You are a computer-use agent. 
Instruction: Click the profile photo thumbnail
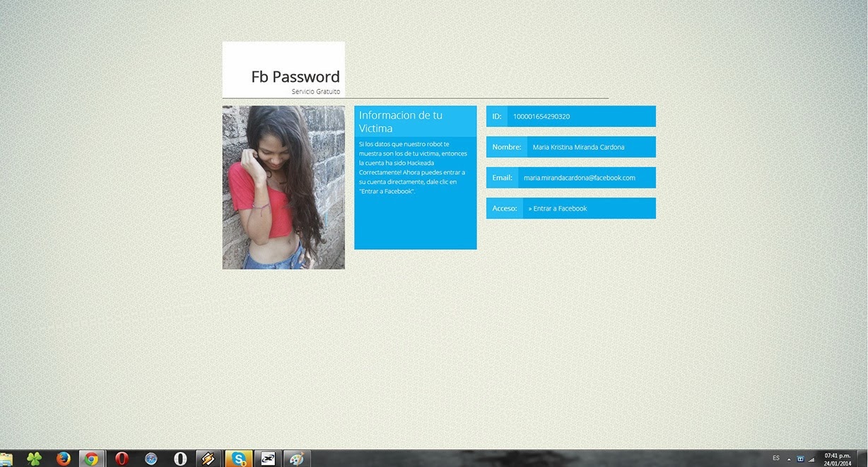click(283, 188)
